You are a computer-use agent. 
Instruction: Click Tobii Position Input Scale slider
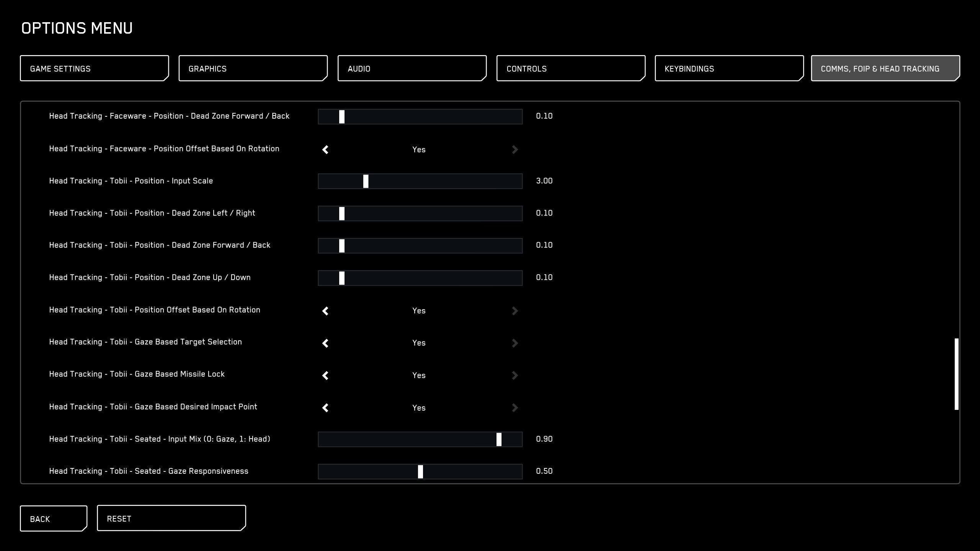click(420, 181)
